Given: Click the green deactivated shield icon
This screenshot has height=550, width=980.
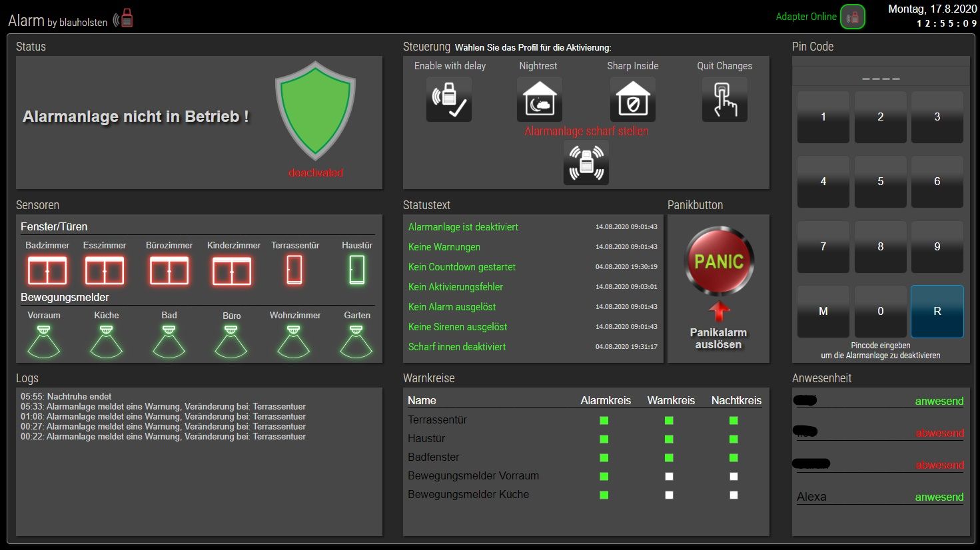Looking at the screenshot, I should [315, 111].
